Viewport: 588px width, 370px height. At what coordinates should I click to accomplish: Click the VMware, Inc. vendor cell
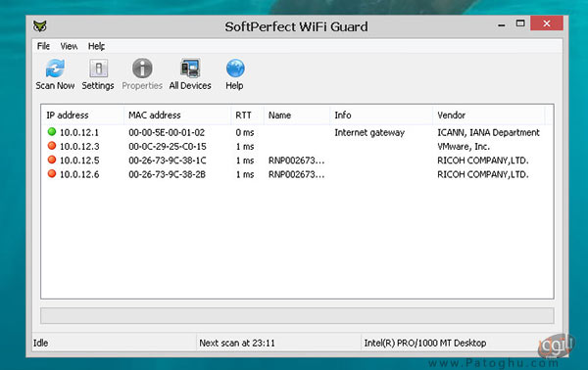(x=464, y=146)
